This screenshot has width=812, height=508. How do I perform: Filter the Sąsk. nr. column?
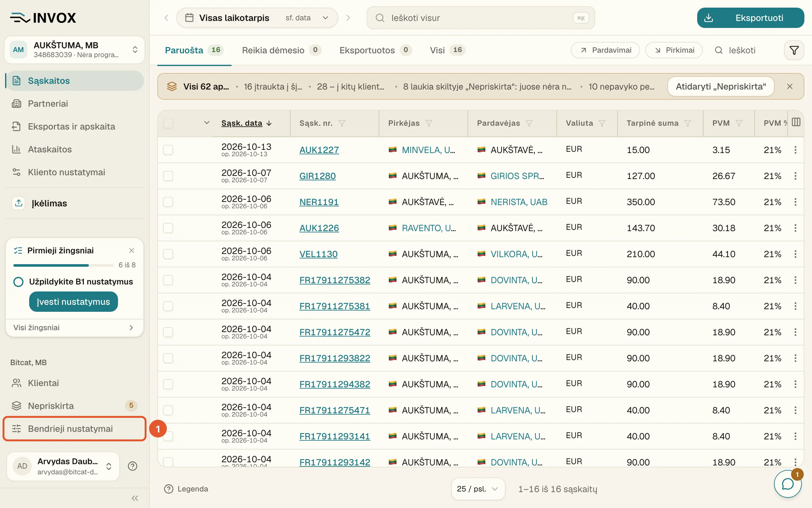342,123
